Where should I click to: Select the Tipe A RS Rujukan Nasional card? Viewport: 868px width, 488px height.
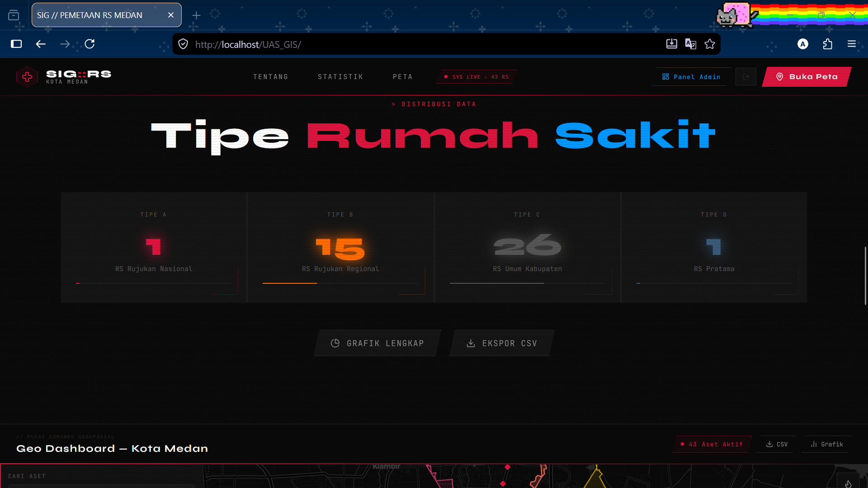[154, 247]
